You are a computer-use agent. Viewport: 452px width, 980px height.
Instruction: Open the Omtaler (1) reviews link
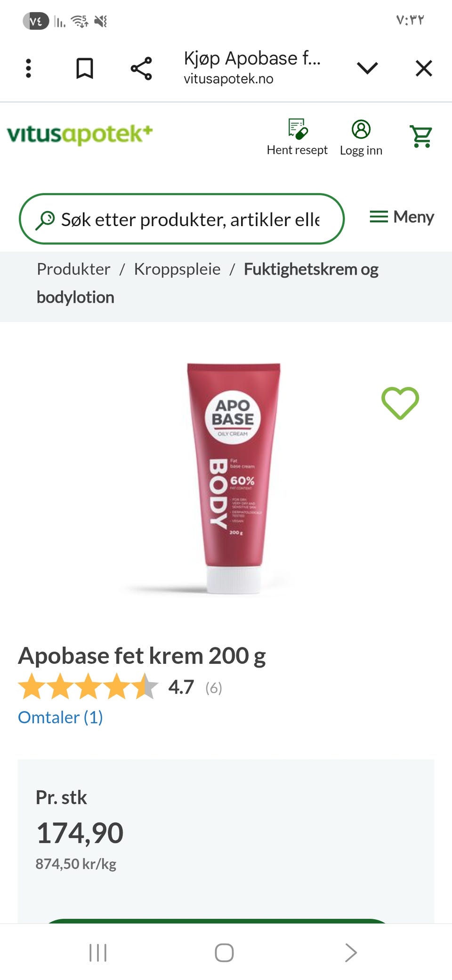[60, 717]
